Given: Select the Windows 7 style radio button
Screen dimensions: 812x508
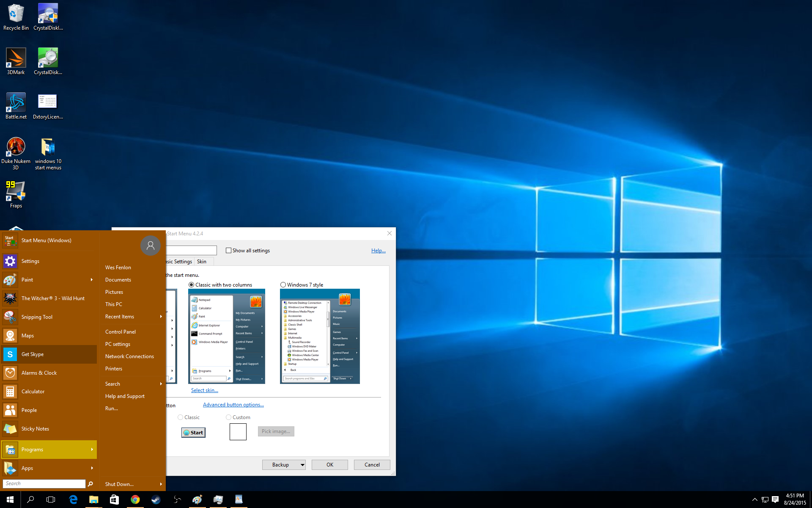Looking at the screenshot, I should [x=283, y=285].
